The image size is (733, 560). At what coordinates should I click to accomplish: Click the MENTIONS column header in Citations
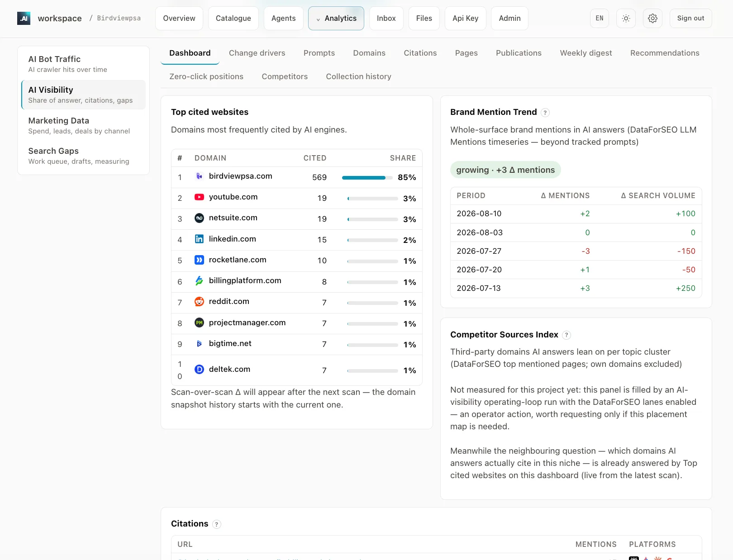(x=596, y=544)
